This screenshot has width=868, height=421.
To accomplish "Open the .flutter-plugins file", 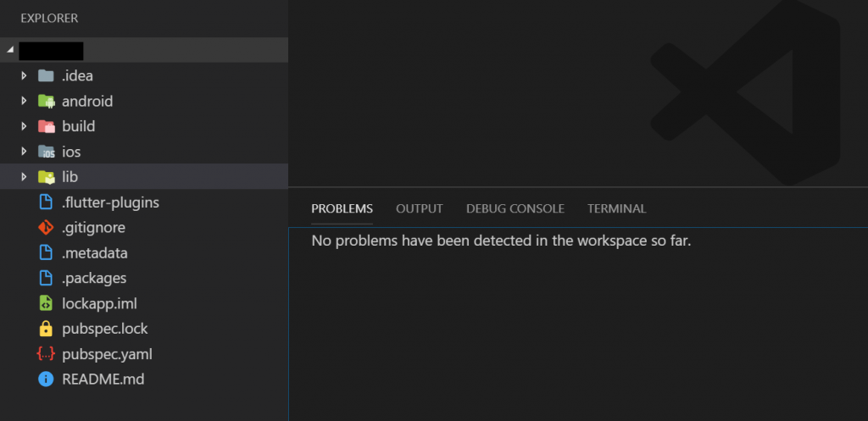I will click(x=110, y=202).
